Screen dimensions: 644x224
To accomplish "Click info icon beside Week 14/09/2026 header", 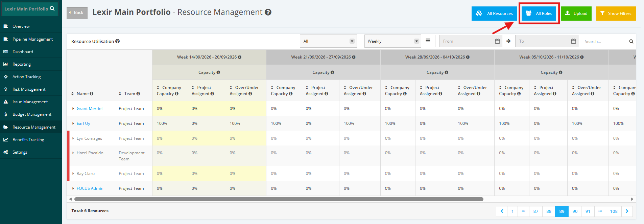I will (x=240, y=57).
